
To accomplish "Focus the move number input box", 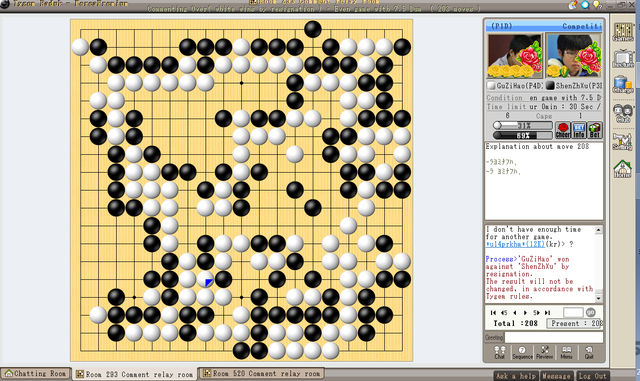I will (x=573, y=312).
